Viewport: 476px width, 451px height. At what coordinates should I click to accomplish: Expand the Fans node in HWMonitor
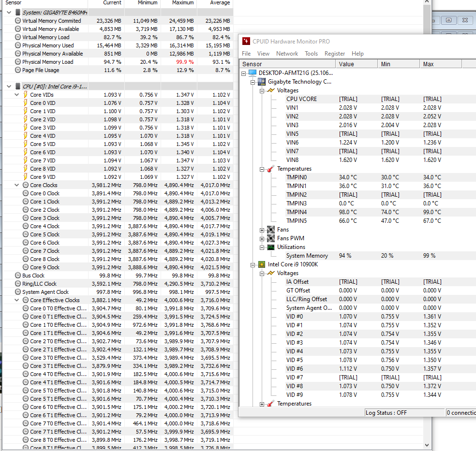(x=262, y=230)
